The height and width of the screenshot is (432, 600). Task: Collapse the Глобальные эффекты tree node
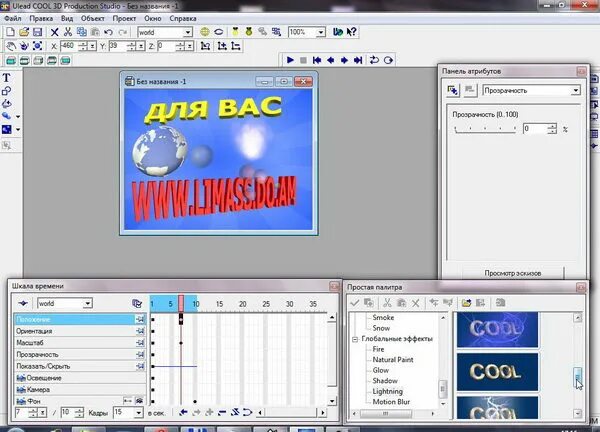coord(355,339)
